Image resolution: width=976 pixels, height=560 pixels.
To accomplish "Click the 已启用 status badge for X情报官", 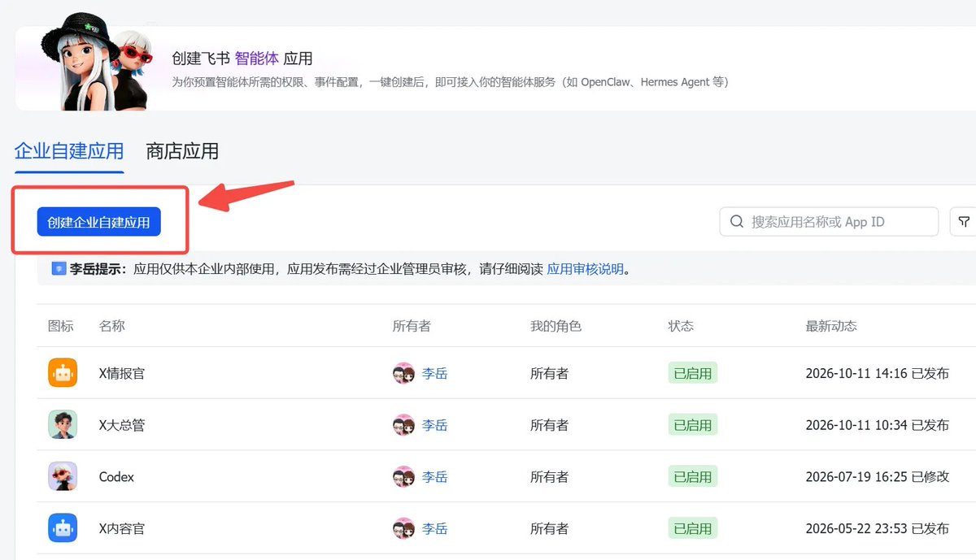I will (x=693, y=374).
